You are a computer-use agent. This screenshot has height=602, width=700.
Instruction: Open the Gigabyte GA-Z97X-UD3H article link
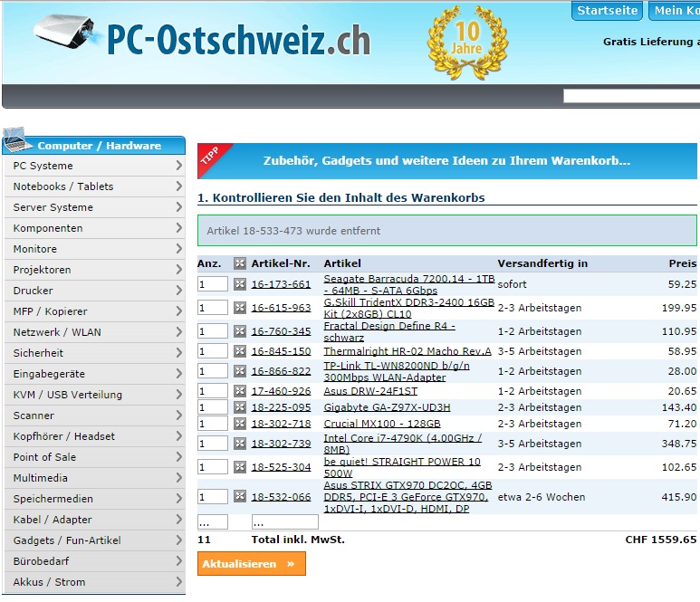click(x=387, y=407)
